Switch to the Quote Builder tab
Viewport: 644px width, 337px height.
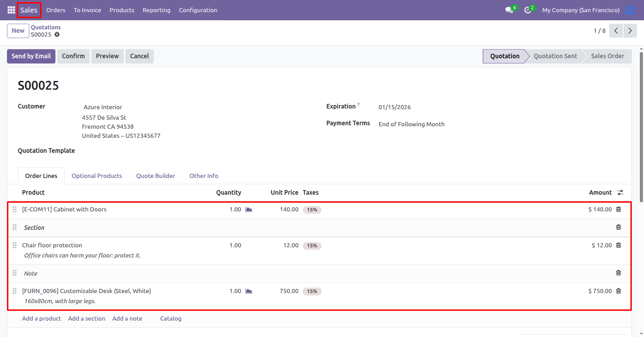click(156, 176)
